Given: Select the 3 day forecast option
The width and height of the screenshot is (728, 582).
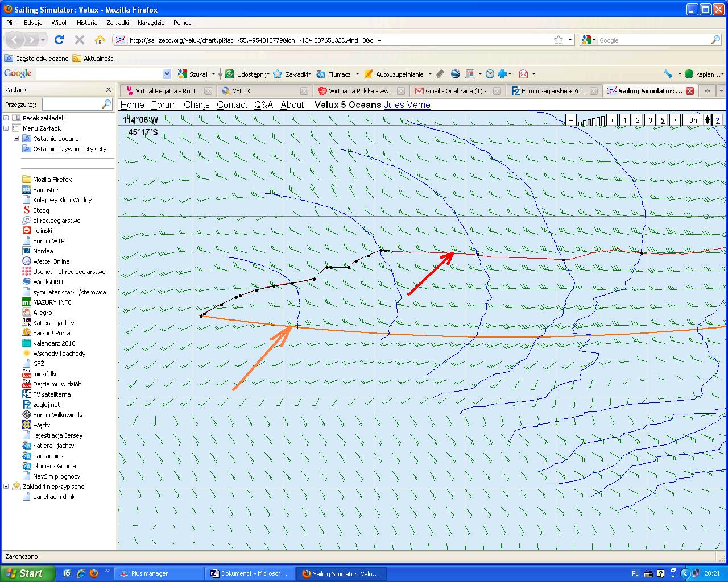Looking at the screenshot, I should [650, 120].
